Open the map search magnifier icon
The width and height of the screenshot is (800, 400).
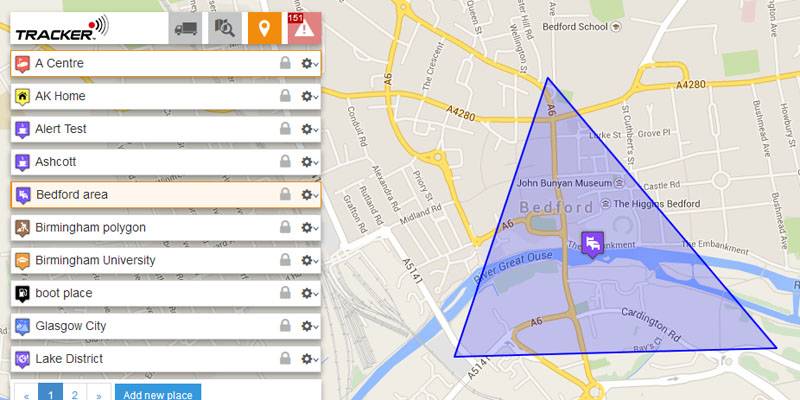(x=224, y=28)
